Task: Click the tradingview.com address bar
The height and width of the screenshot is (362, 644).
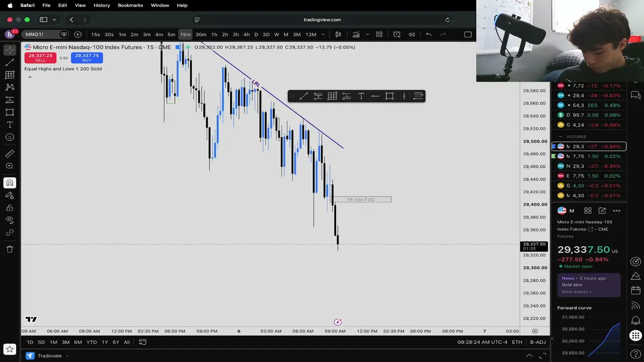Action: point(322,20)
